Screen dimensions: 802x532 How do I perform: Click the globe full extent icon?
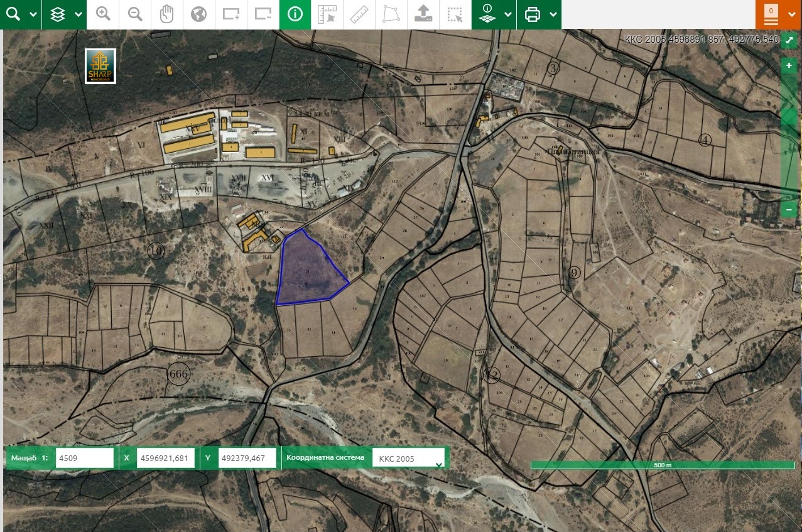tap(199, 14)
